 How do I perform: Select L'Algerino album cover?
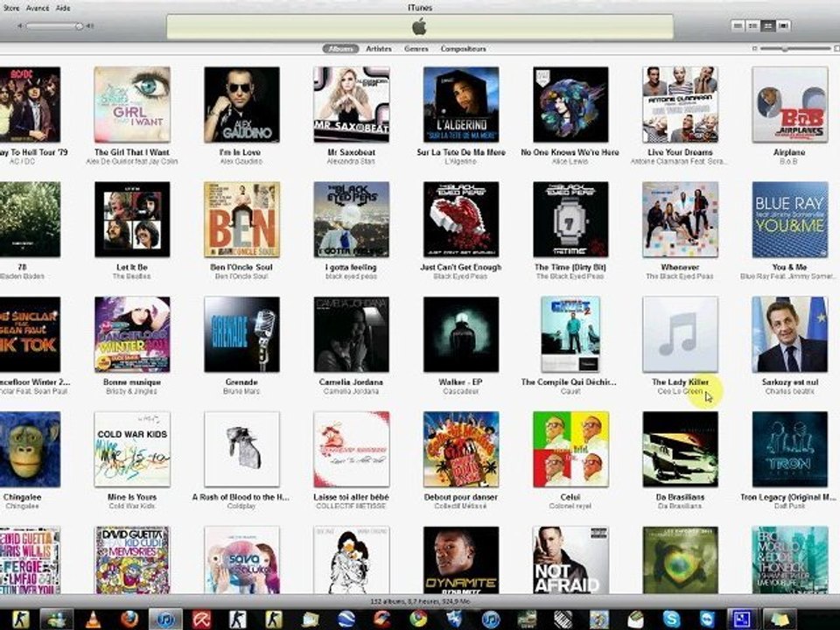click(461, 104)
